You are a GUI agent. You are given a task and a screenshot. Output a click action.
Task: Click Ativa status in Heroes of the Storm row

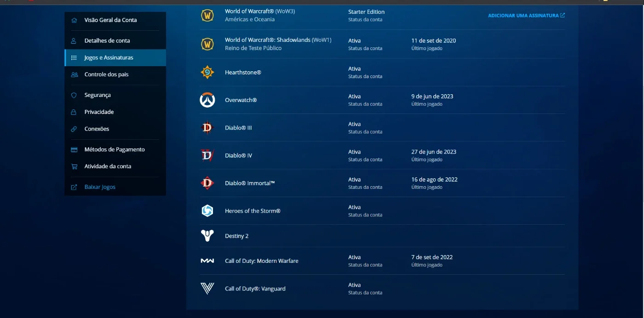[354, 207]
